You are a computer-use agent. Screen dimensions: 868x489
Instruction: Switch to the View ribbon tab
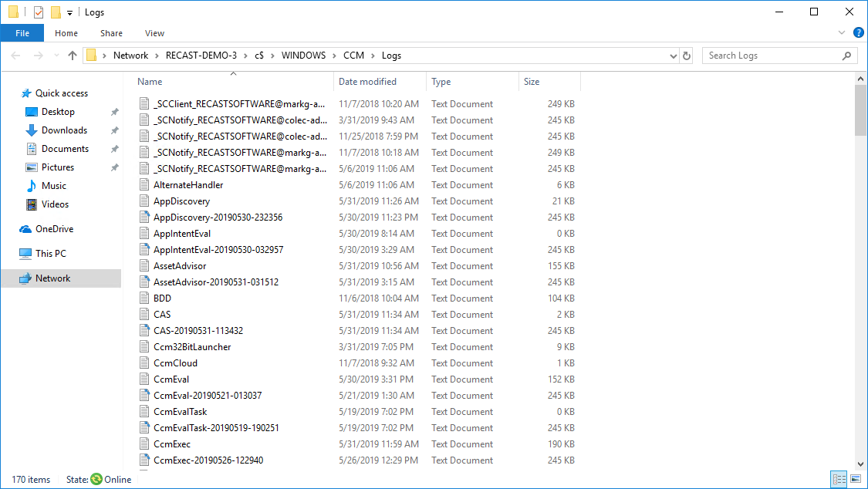point(154,33)
